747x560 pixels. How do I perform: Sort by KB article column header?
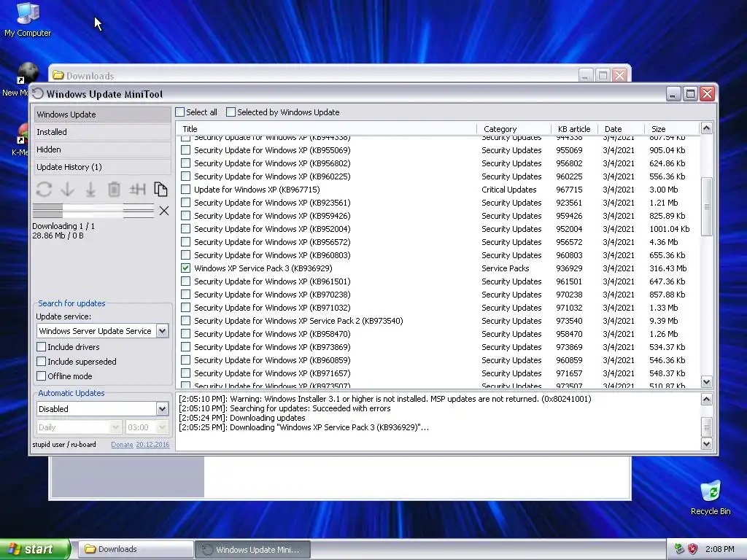575,128
